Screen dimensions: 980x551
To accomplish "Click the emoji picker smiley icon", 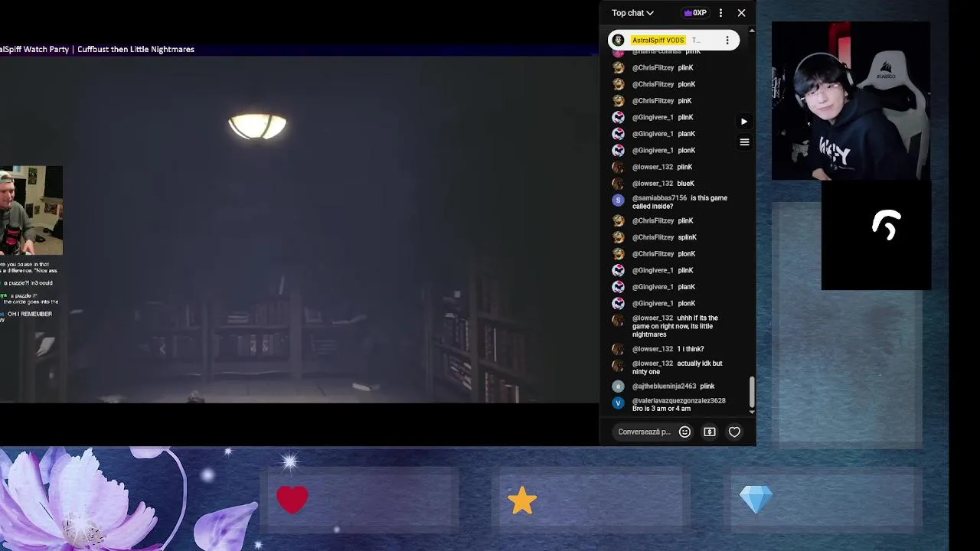I will (685, 432).
